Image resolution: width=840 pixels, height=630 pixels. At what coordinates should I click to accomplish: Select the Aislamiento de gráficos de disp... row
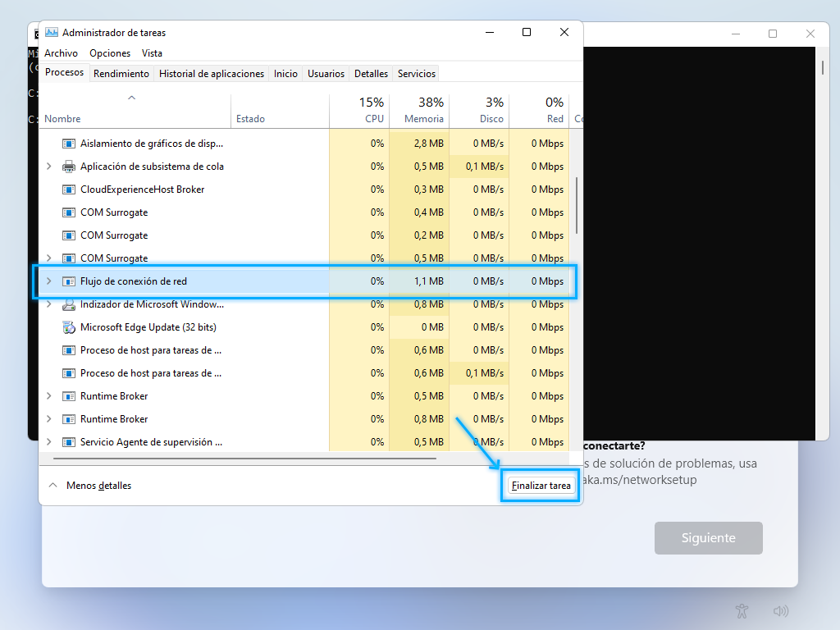pos(304,144)
